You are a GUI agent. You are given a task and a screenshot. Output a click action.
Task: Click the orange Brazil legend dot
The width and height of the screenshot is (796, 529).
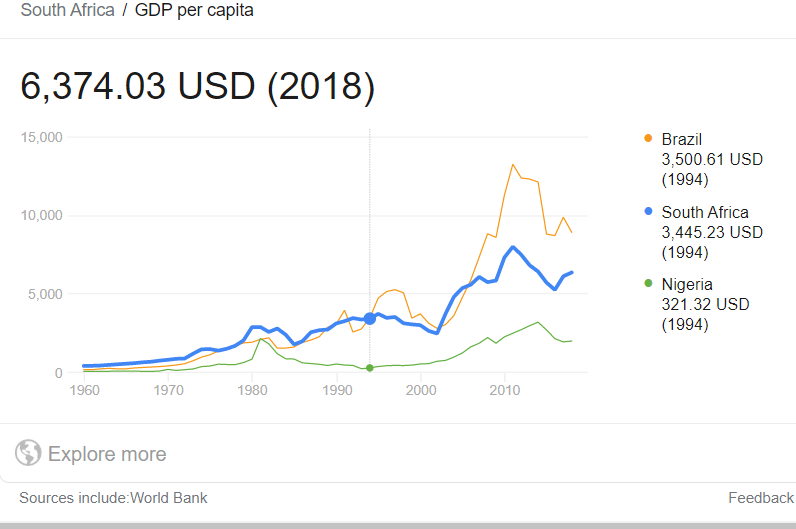[648, 138]
